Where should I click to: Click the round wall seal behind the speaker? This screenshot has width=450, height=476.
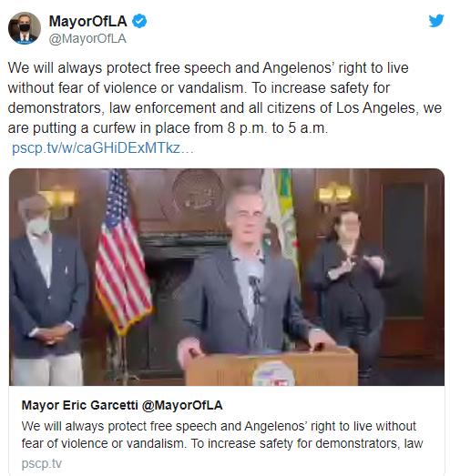click(198, 191)
